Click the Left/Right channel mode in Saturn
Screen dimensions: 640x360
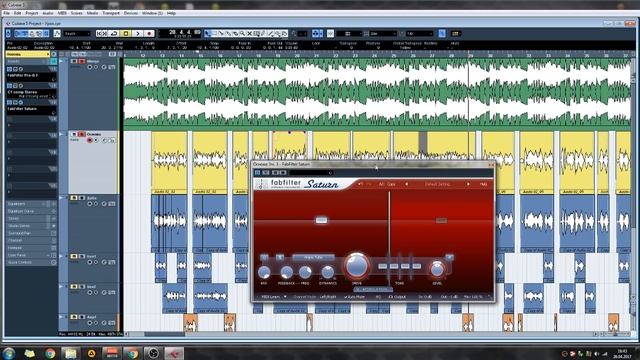[x=328, y=297]
